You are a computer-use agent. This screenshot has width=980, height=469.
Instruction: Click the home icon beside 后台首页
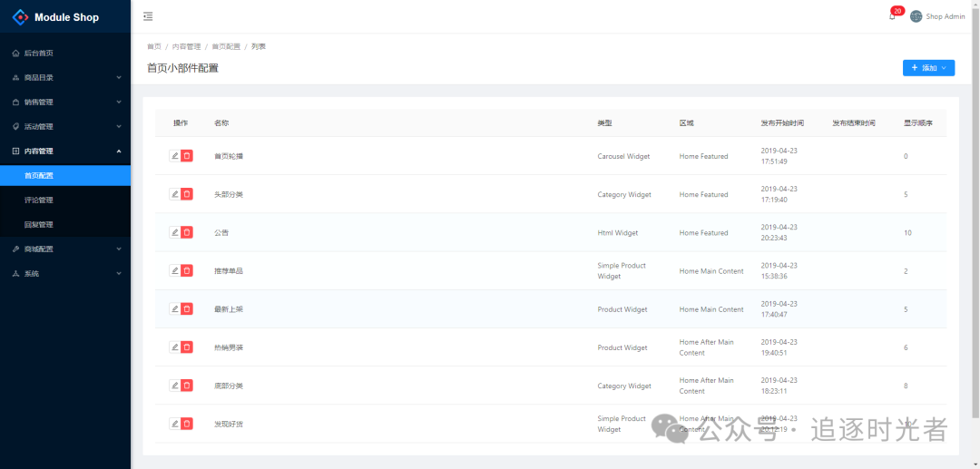point(15,54)
